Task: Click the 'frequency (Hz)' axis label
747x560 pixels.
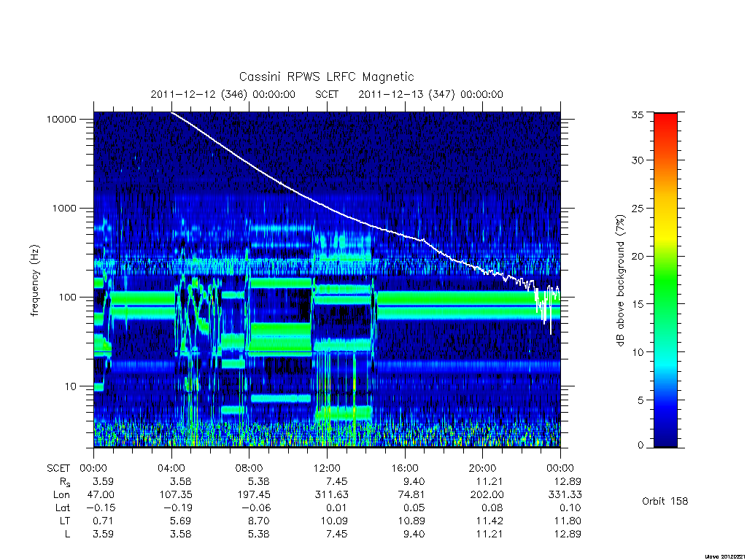Action: click(35, 281)
